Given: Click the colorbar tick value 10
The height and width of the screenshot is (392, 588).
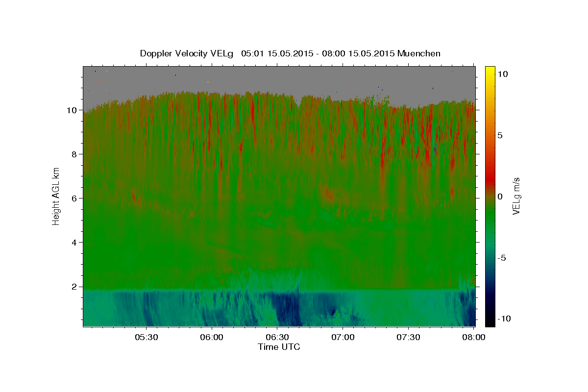Looking at the screenshot, I should (x=503, y=74).
